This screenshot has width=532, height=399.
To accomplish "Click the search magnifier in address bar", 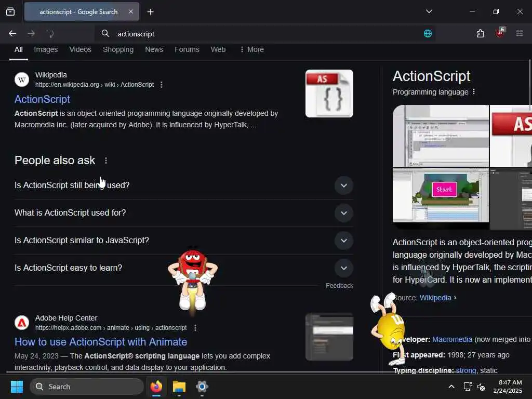I will tap(105, 33).
